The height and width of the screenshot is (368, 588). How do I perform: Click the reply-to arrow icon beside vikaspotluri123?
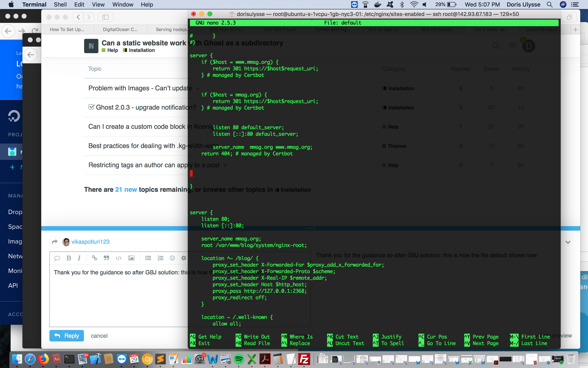tap(55, 242)
